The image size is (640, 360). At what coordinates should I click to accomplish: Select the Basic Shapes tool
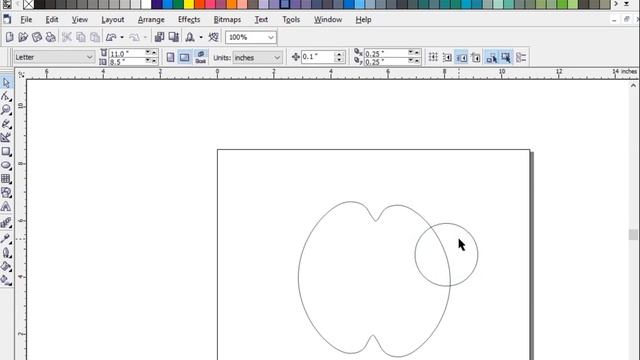point(6,192)
